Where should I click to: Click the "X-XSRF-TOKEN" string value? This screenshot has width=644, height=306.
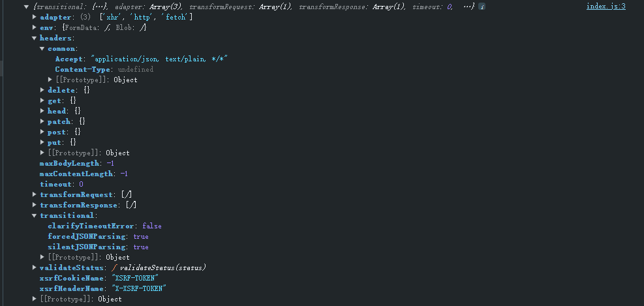tap(140, 288)
